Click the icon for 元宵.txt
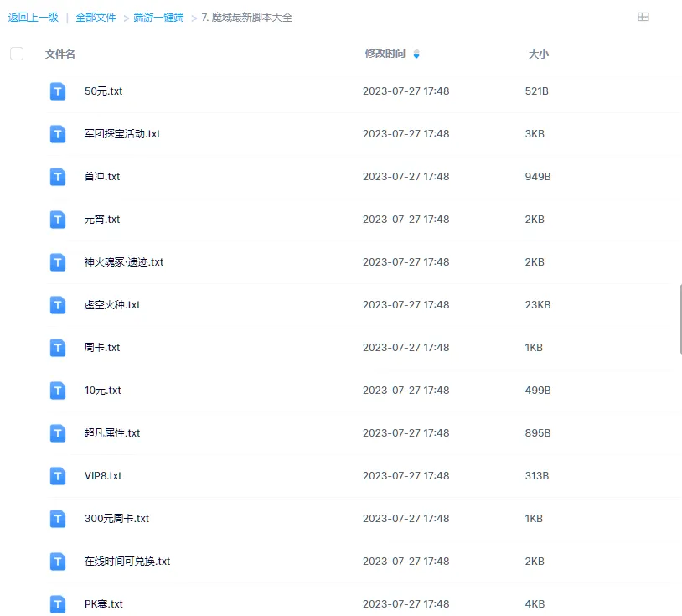Image resolution: width=682 pixels, height=616 pixels. point(58,220)
